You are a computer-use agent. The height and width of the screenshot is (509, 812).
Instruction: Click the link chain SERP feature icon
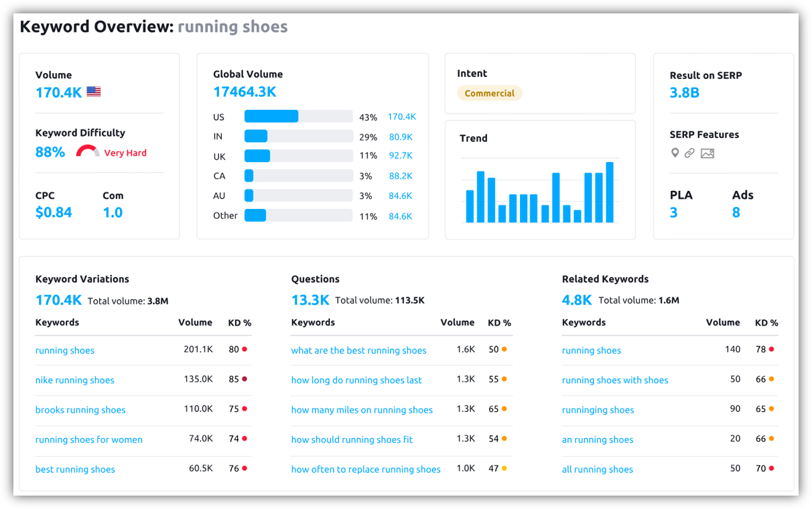pos(689,153)
